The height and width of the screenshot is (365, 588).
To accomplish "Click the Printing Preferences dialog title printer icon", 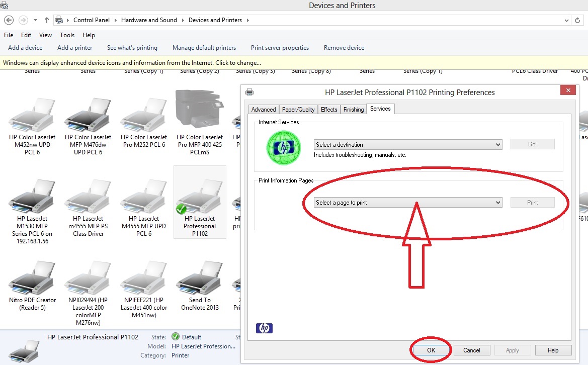I will tap(249, 92).
